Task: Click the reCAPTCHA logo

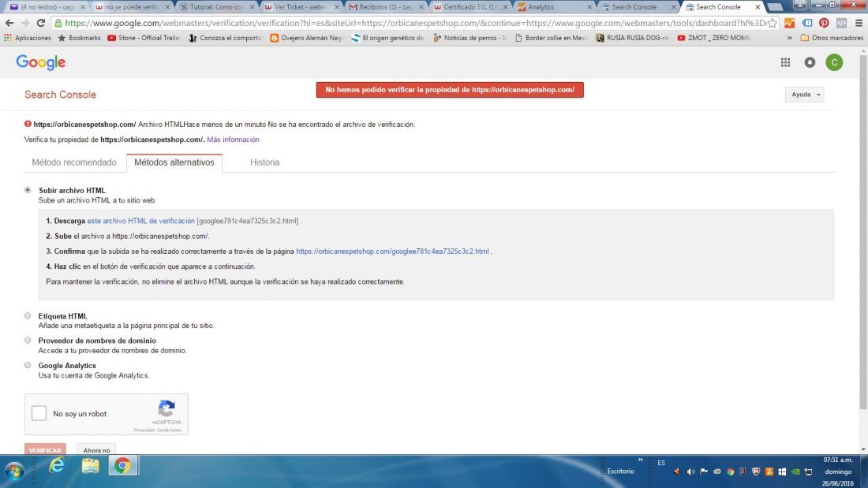Action: [166, 409]
